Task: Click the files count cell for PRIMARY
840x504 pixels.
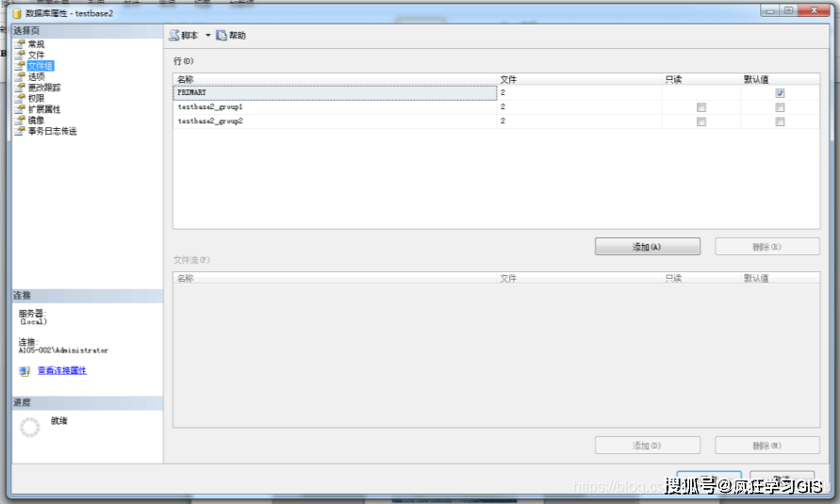Action: pyautogui.click(x=579, y=92)
